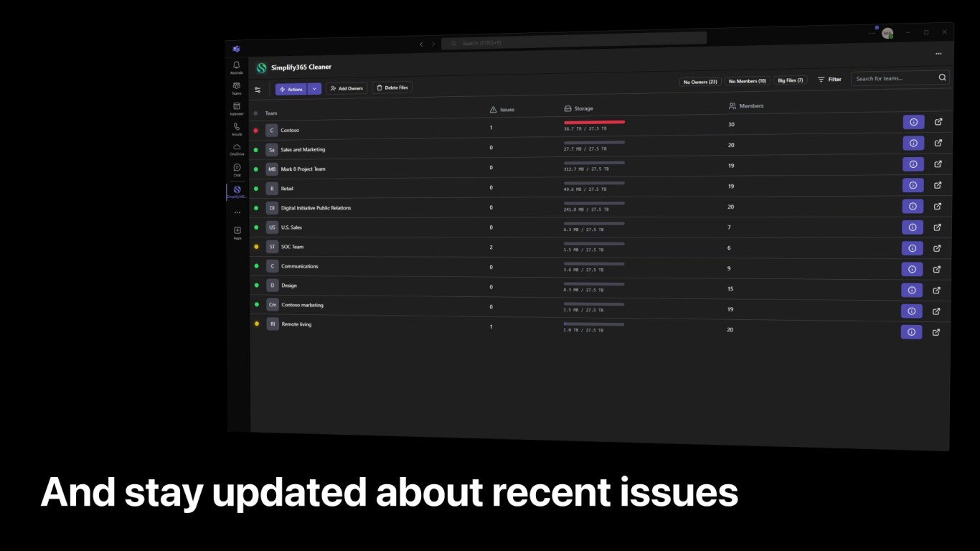Open Anrufe phone icon in sidebar
Viewport: 980px width, 551px height.
pos(237,128)
